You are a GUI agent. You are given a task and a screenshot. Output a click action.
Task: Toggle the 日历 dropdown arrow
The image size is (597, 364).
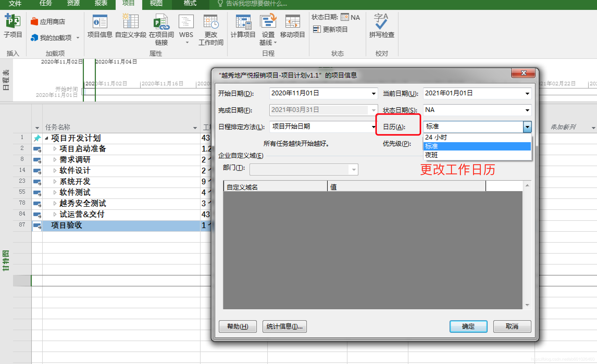527,127
